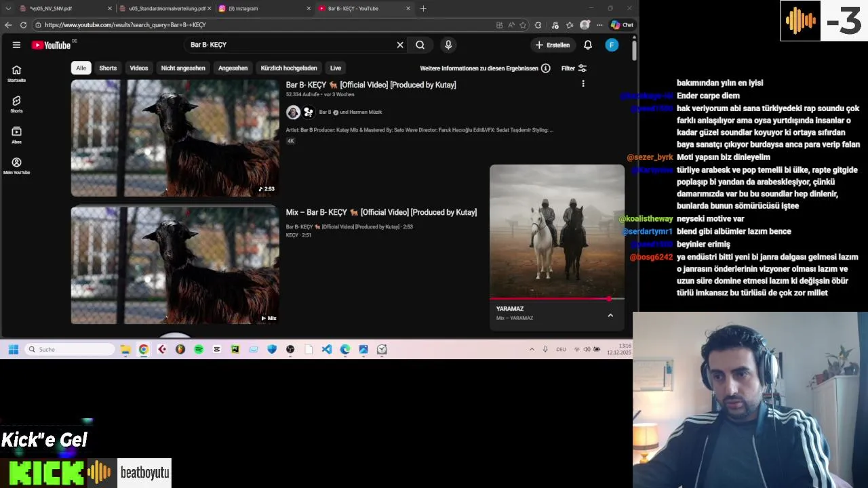The image size is (868, 488).
Task: Collapse the YARAMAZ mini player chevron
Action: point(610,315)
